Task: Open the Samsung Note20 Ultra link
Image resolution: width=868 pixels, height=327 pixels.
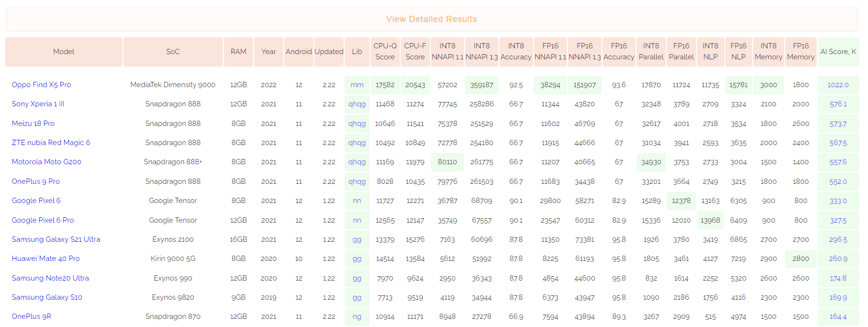Action: tap(50, 278)
